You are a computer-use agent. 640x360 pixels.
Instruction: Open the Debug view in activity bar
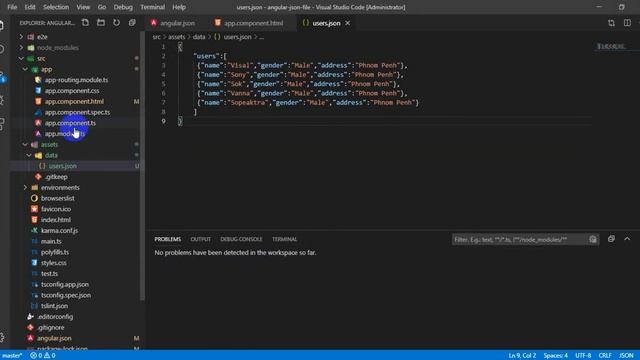[2, 100]
